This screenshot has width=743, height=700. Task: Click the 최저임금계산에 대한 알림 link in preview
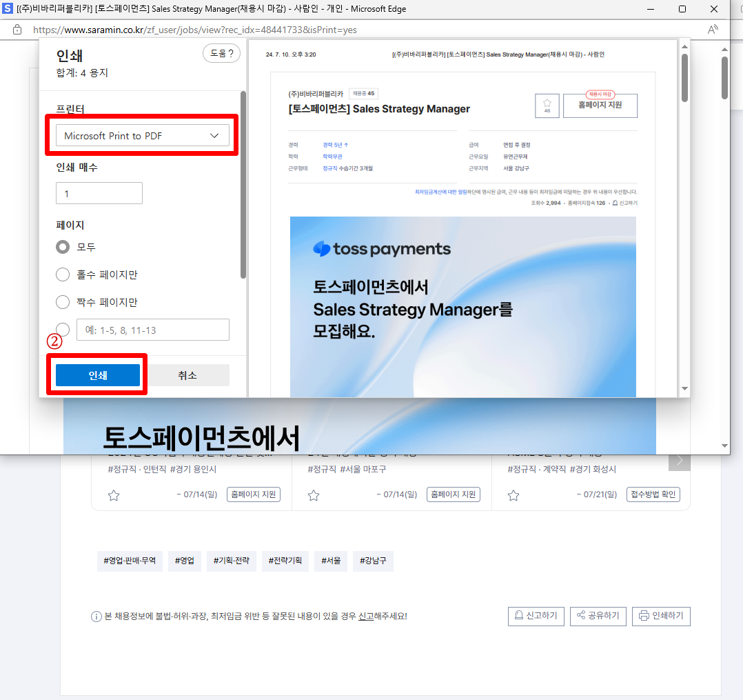pos(440,192)
